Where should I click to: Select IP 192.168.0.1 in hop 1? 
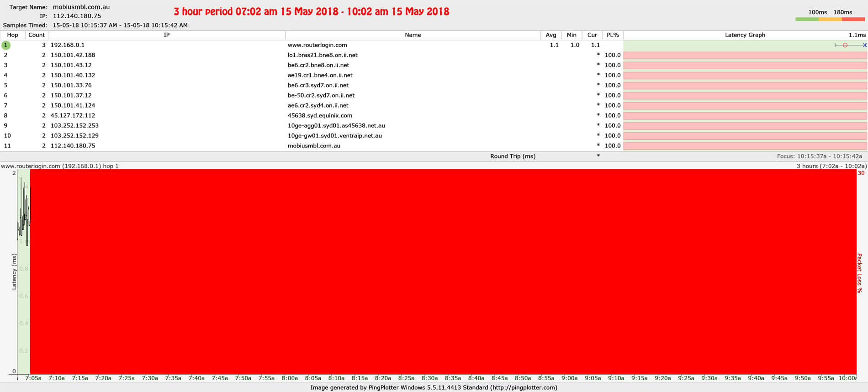click(x=67, y=45)
